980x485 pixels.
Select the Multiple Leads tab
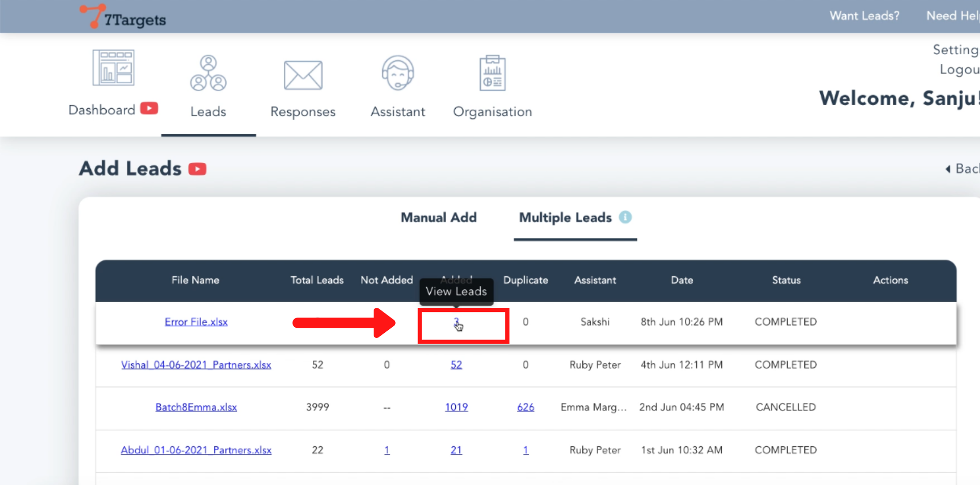click(x=565, y=218)
